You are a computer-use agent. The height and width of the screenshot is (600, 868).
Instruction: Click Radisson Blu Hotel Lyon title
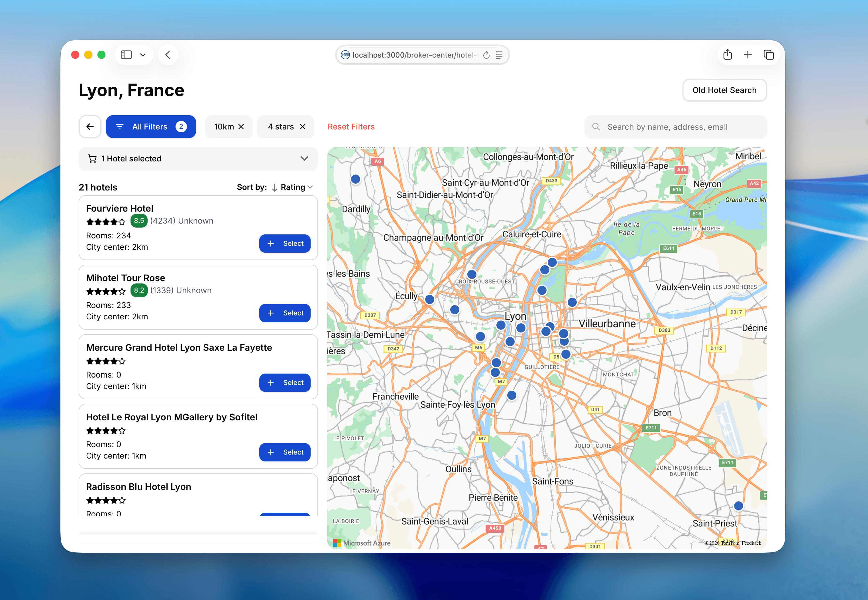138,487
